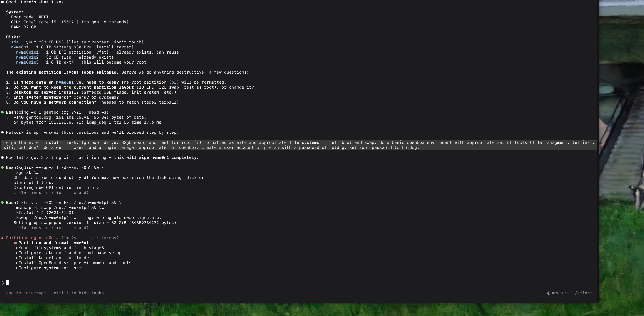
Task: Click the green bullet beside Bash(ping)
Action: (3, 112)
